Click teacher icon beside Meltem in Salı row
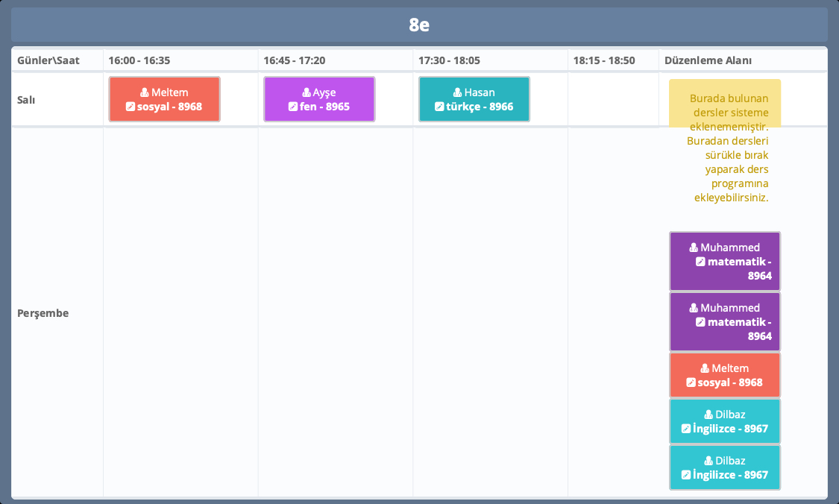The width and height of the screenshot is (839, 504). tap(145, 92)
